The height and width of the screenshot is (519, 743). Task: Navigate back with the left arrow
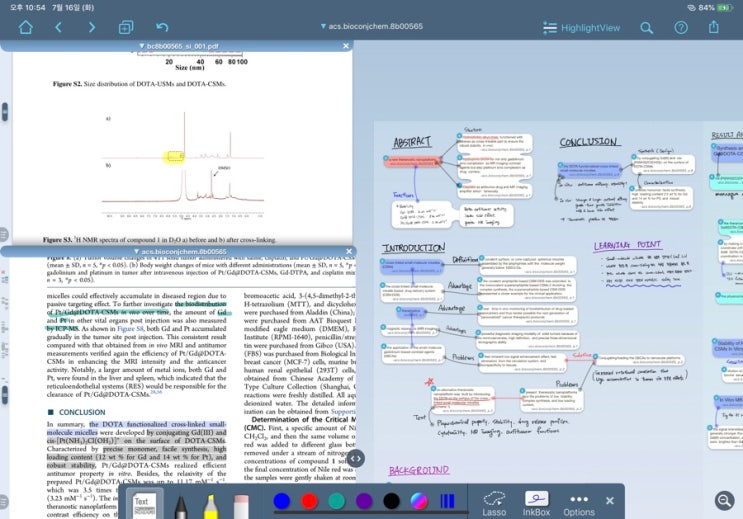pyautogui.click(x=58, y=27)
